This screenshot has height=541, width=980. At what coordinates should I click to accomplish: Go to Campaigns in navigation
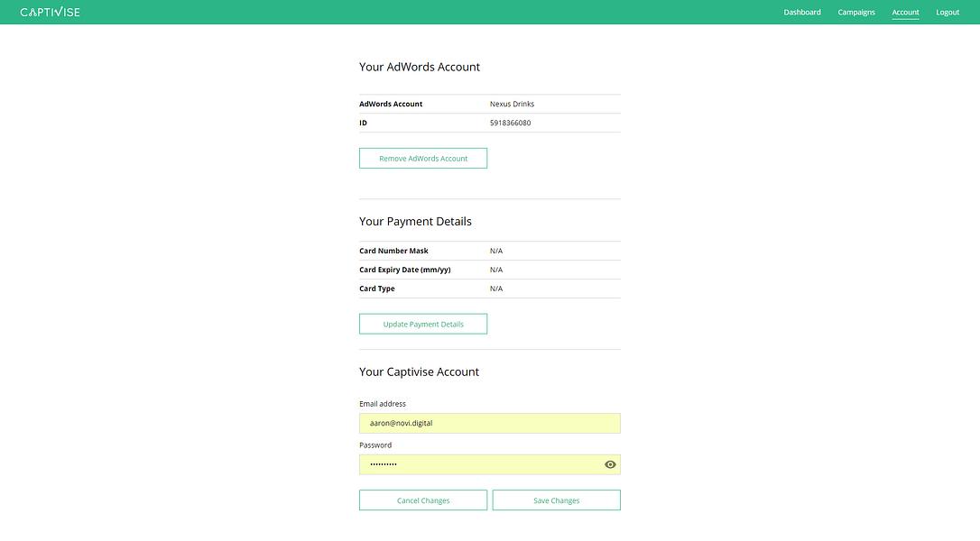coord(856,12)
